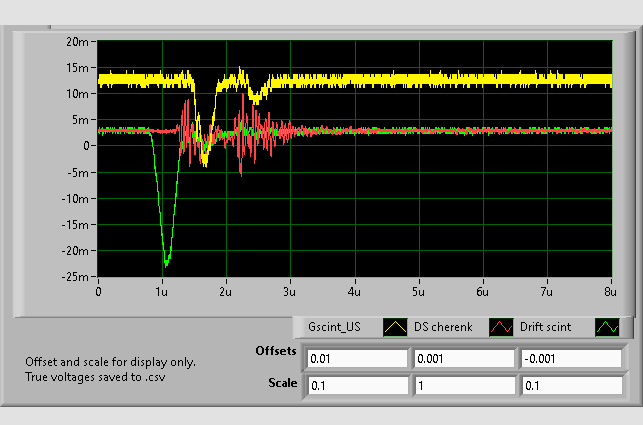Focus the DS cherenk Scale field showing 1

click(x=463, y=385)
